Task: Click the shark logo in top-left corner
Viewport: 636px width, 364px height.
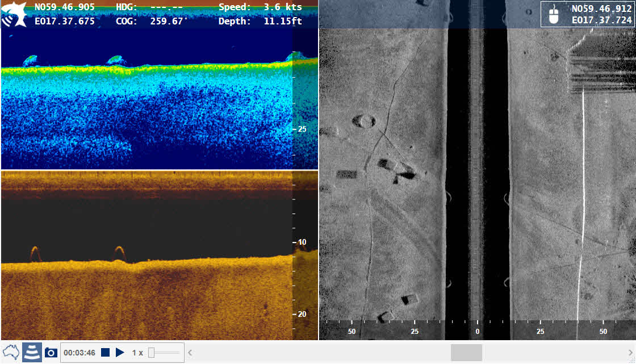Action: [15, 15]
